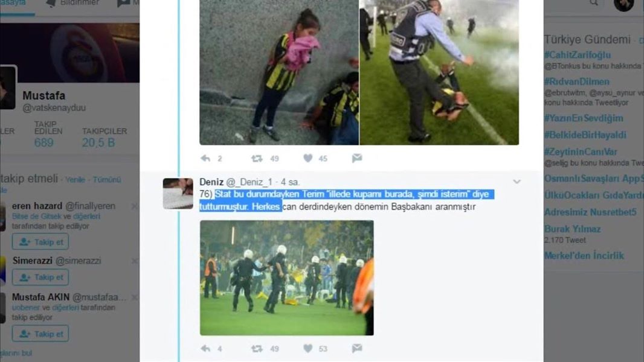Reply to Deniz's tweet 76
The width and height of the screenshot is (644, 362).
coord(205,349)
